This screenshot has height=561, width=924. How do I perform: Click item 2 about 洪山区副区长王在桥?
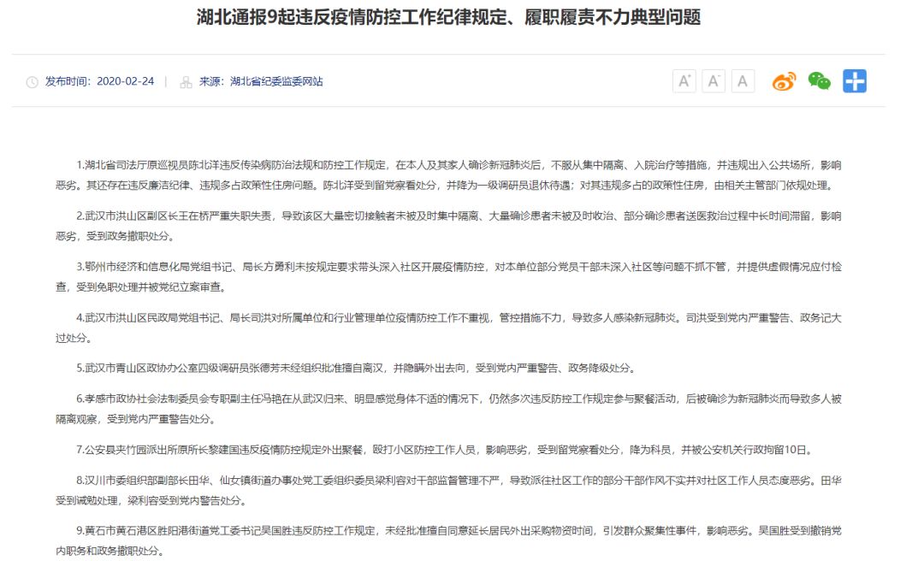point(448,226)
